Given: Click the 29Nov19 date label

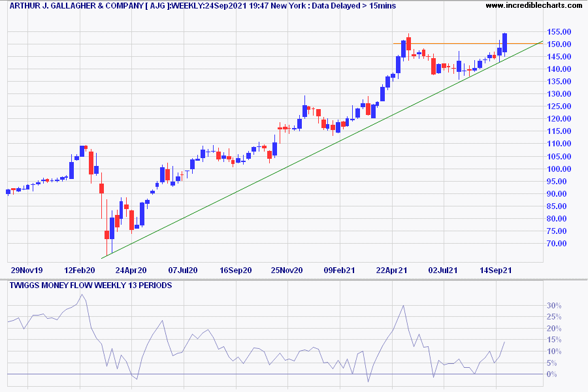Looking at the screenshot, I should click(x=27, y=270).
